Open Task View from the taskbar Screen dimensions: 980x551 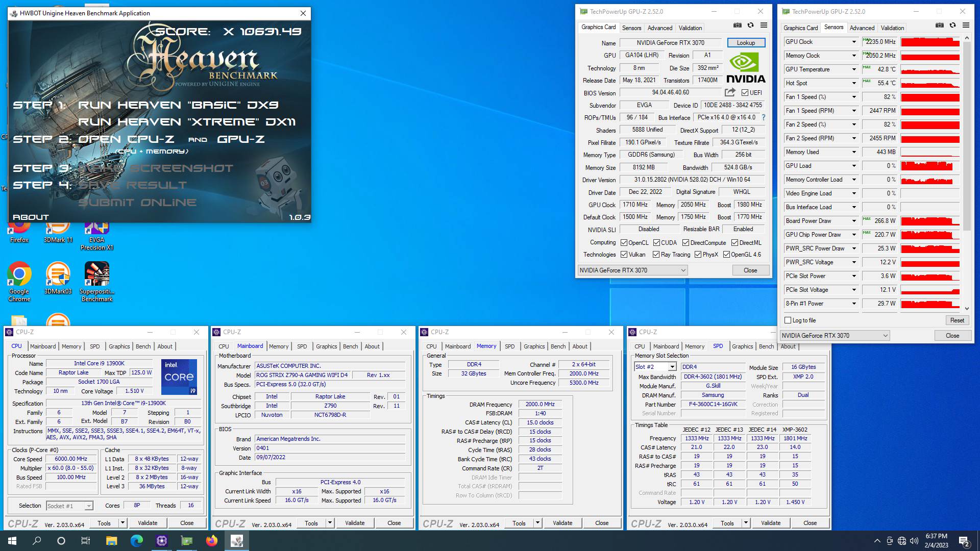(86, 541)
